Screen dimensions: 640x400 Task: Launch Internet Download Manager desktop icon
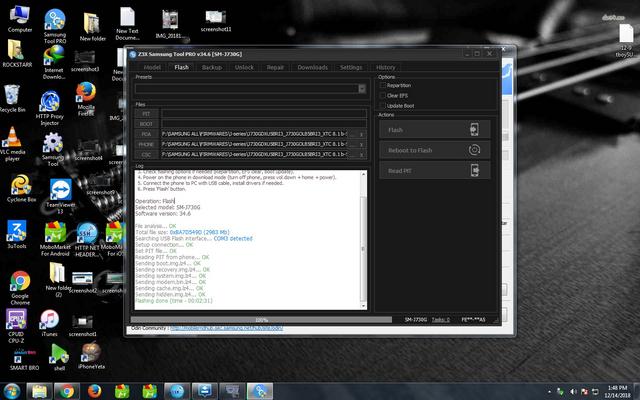pyautogui.click(x=54, y=62)
